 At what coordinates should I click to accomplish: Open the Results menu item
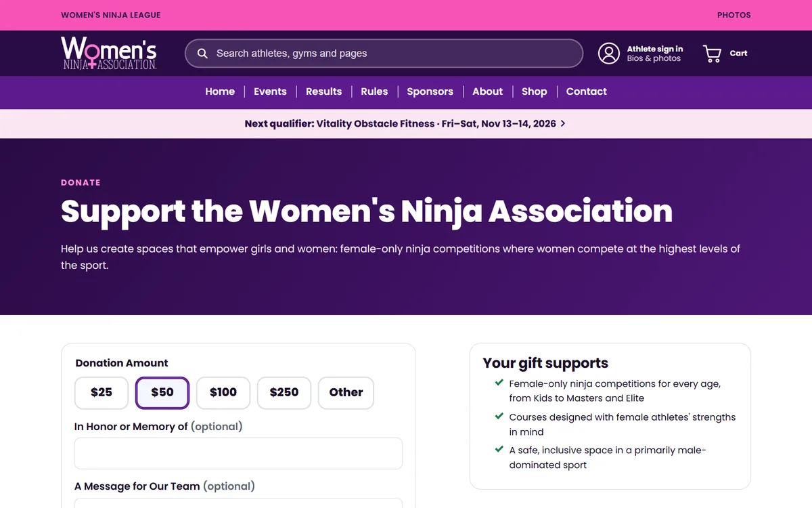click(x=323, y=91)
